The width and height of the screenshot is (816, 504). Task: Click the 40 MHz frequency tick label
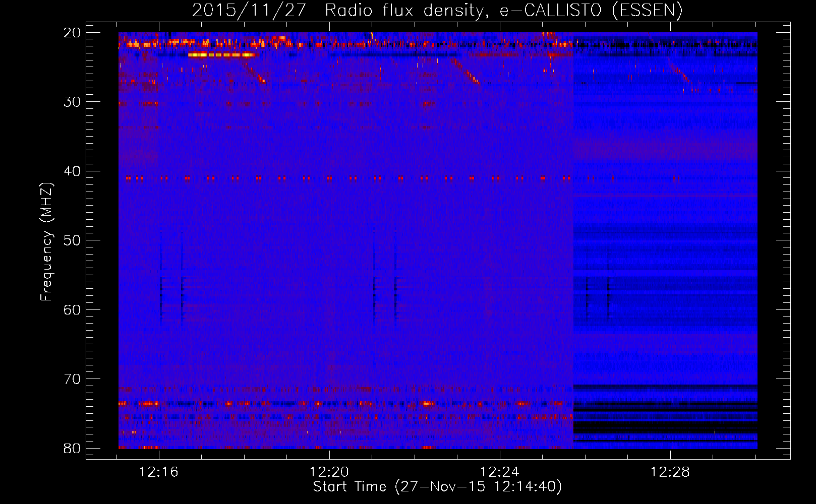click(73, 171)
